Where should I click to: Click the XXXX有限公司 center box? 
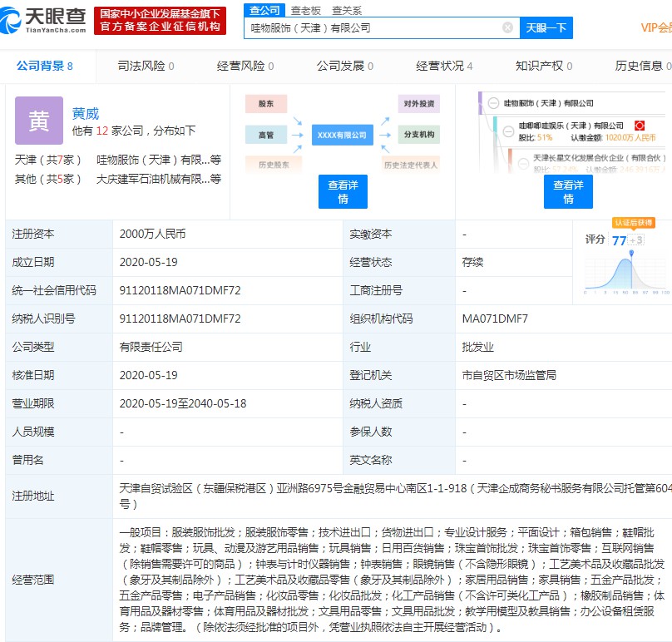(x=343, y=135)
